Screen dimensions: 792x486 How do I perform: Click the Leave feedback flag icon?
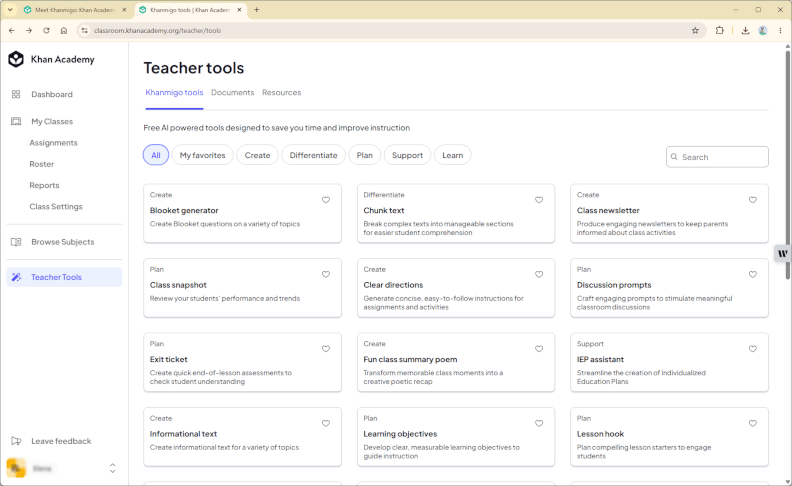point(16,441)
